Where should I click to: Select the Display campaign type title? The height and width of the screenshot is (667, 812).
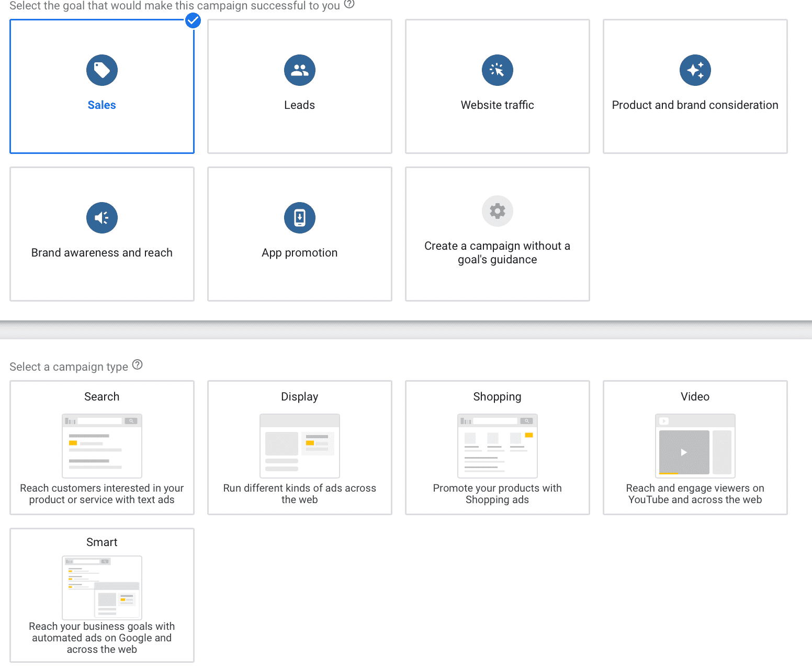point(300,397)
